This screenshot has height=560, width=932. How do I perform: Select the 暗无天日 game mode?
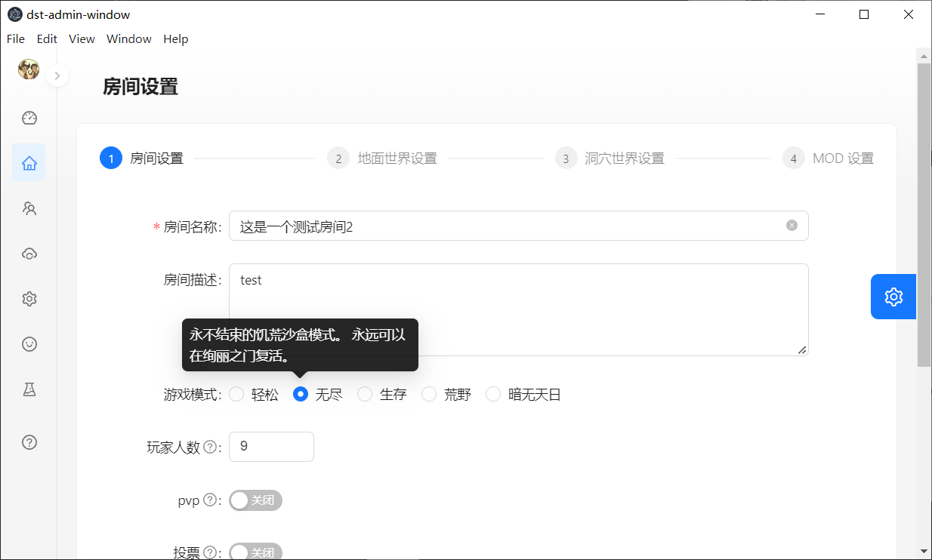coord(523,394)
